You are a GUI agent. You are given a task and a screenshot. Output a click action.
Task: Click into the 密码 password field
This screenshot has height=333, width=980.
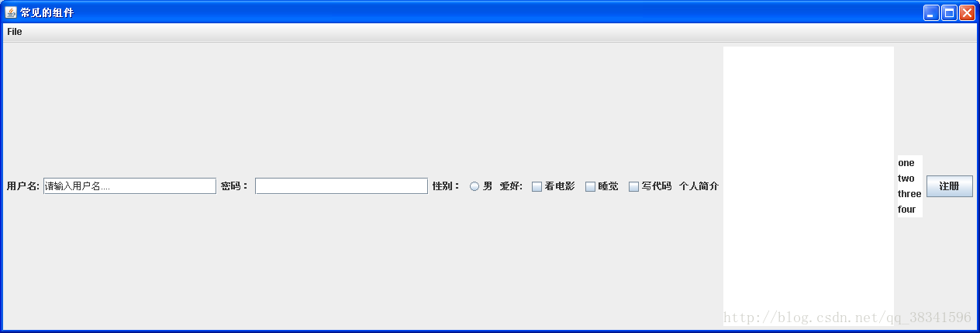[x=341, y=186]
